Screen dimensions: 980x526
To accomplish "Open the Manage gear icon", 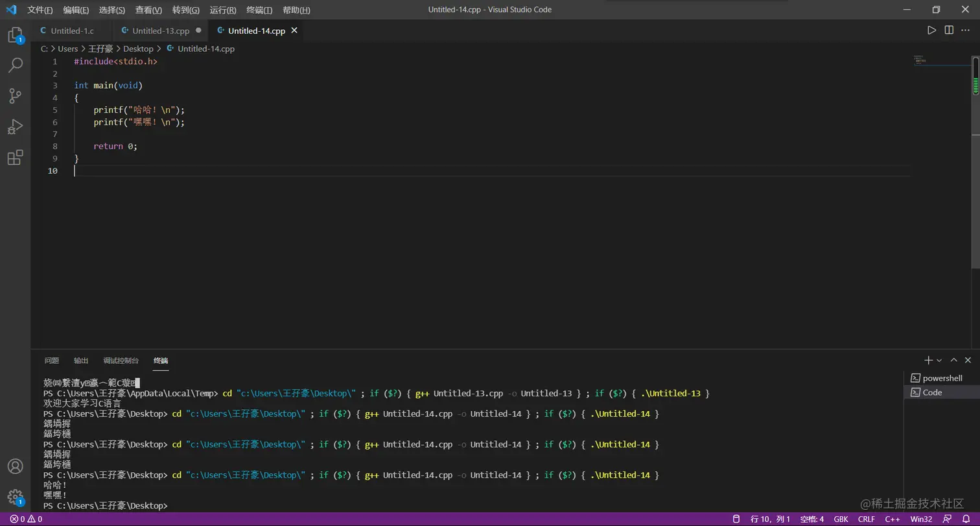I will (x=15, y=497).
